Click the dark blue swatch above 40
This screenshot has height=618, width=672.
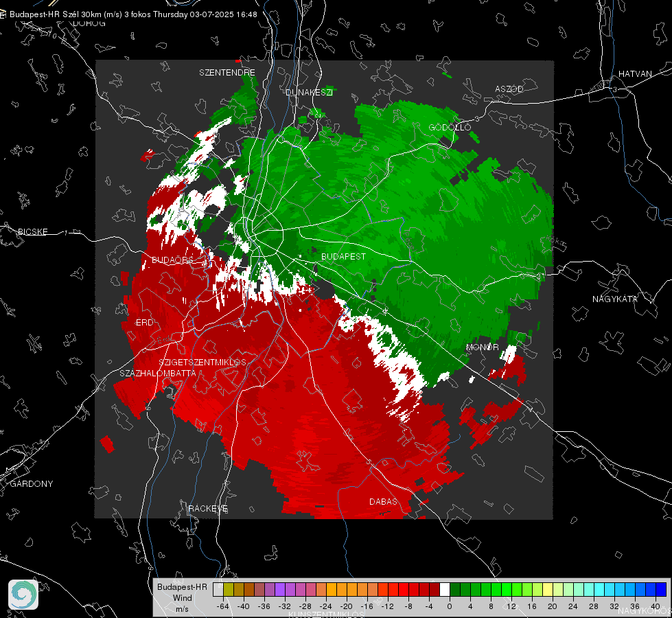[x=661, y=590]
